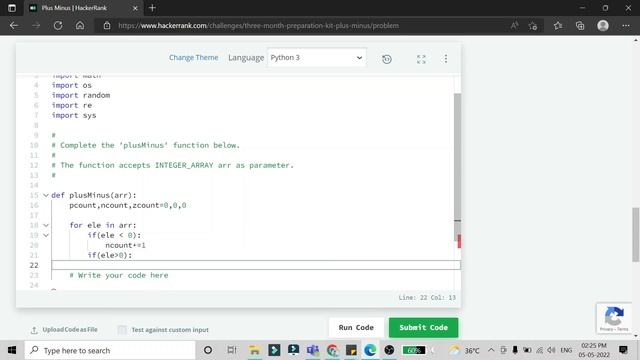Open Chrome from taskbar
This screenshot has width=640, height=360.
332,350
